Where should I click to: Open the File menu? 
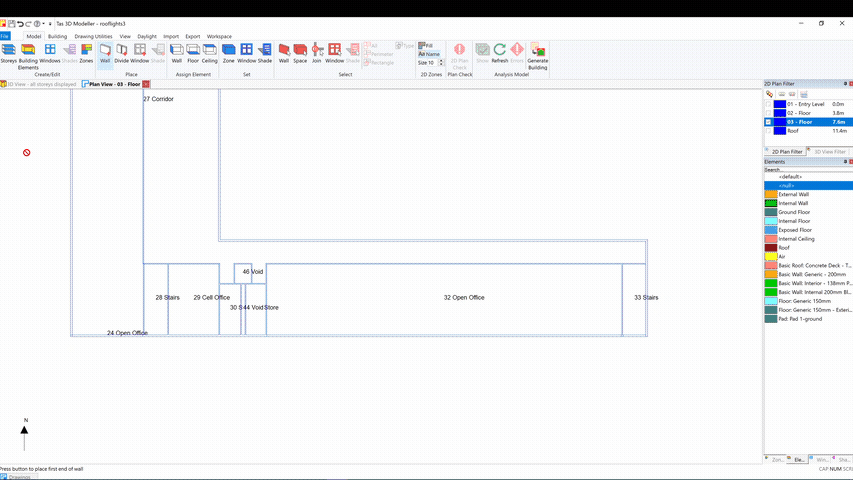[x=5, y=36]
